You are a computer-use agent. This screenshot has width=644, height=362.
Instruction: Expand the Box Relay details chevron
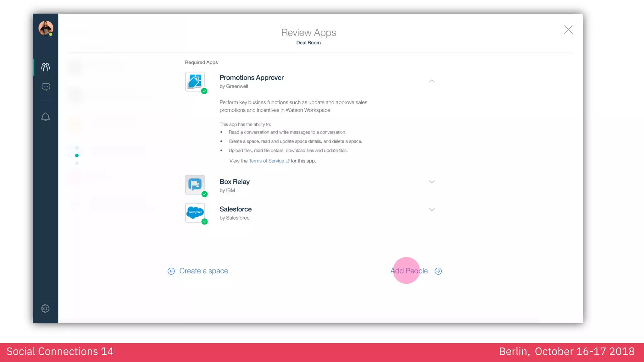(432, 182)
